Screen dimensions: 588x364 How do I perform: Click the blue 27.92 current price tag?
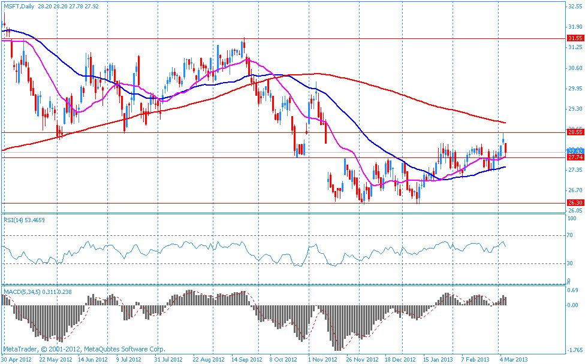(x=575, y=151)
